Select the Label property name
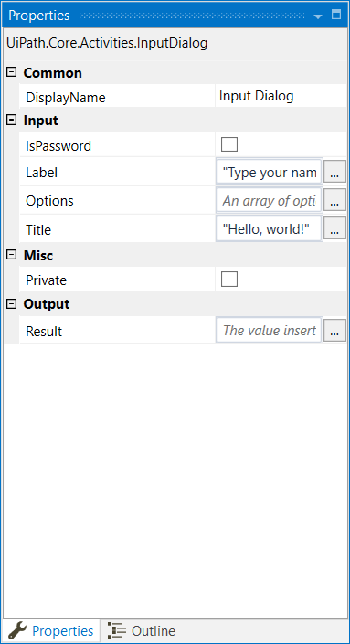This screenshot has width=350, height=644. point(41,173)
